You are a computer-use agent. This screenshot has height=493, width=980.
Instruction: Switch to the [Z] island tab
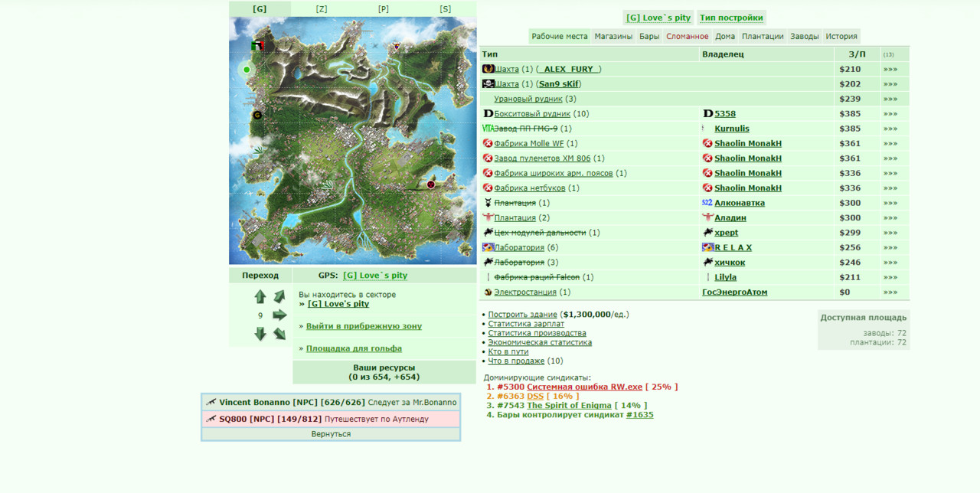322,9
